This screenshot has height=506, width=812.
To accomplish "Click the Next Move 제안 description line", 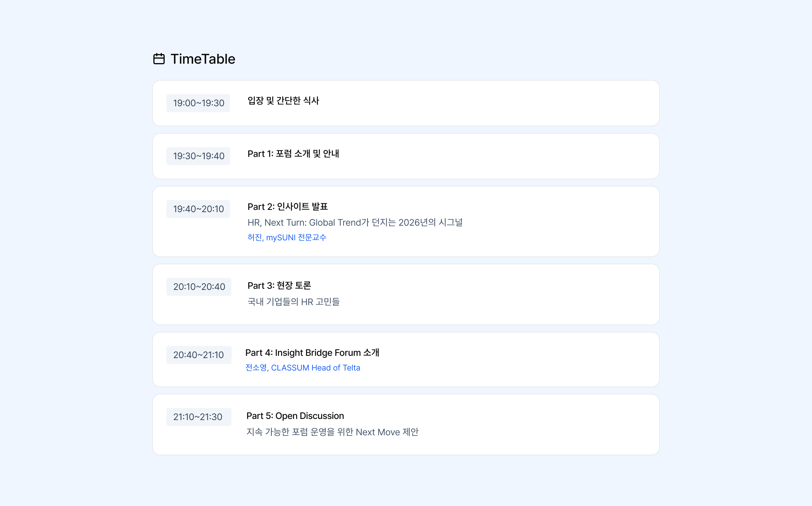I will click(x=332, y=432).
